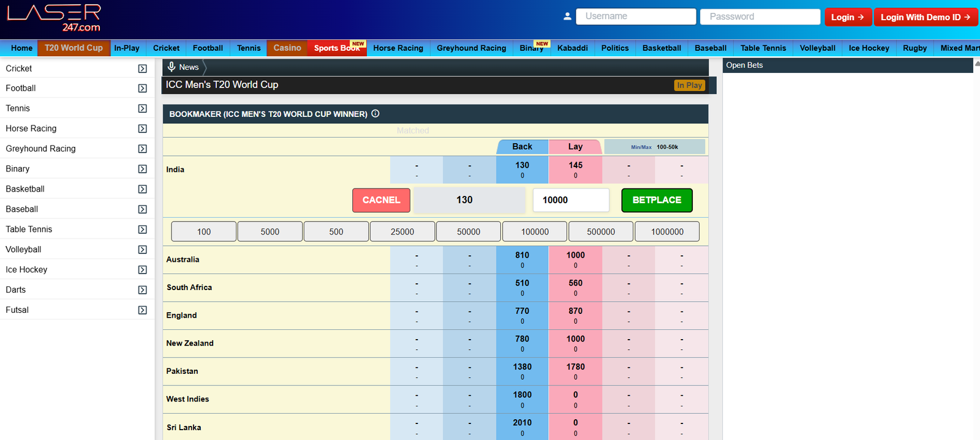The width and height of the screenshot is (980, 440).
Task: Click the Open Bets panel header
Action: point(848,65)
